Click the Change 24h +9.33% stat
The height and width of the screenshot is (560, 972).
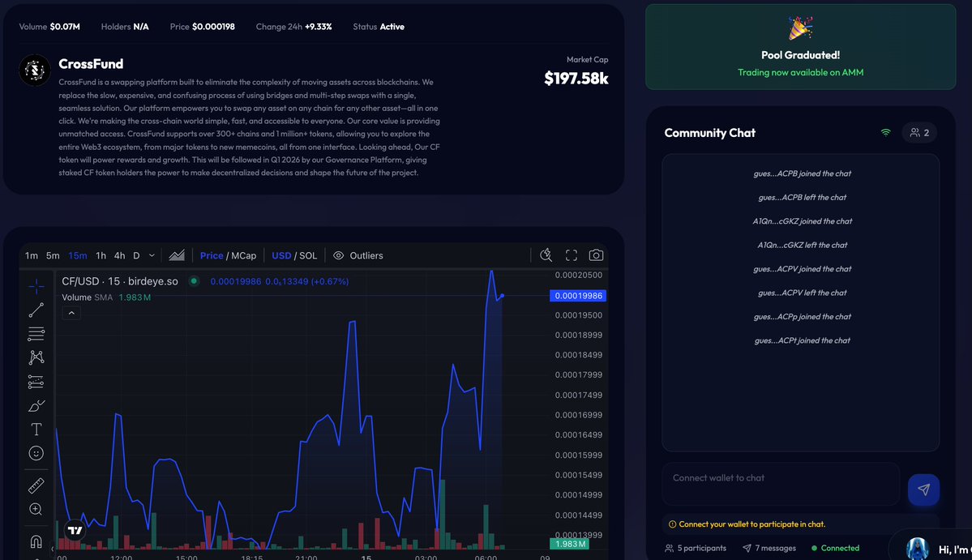click(293, 27)
